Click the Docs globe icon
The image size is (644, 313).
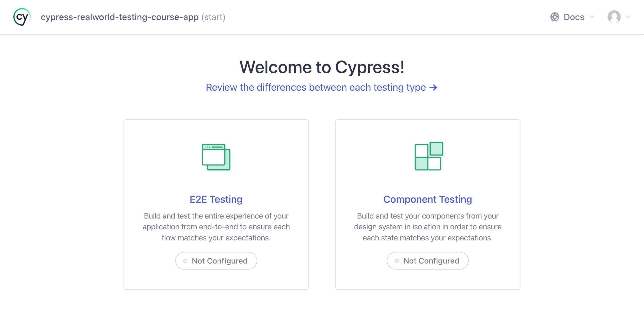tap(555, 17)
